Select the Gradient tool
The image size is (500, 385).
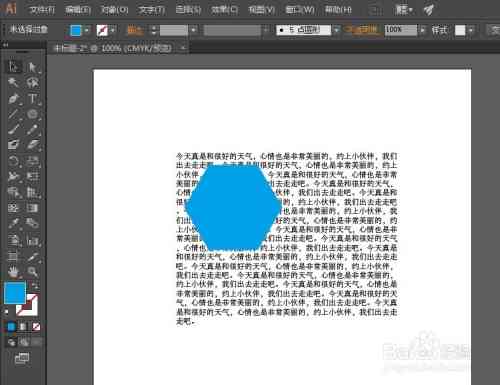tap(32, 208)
